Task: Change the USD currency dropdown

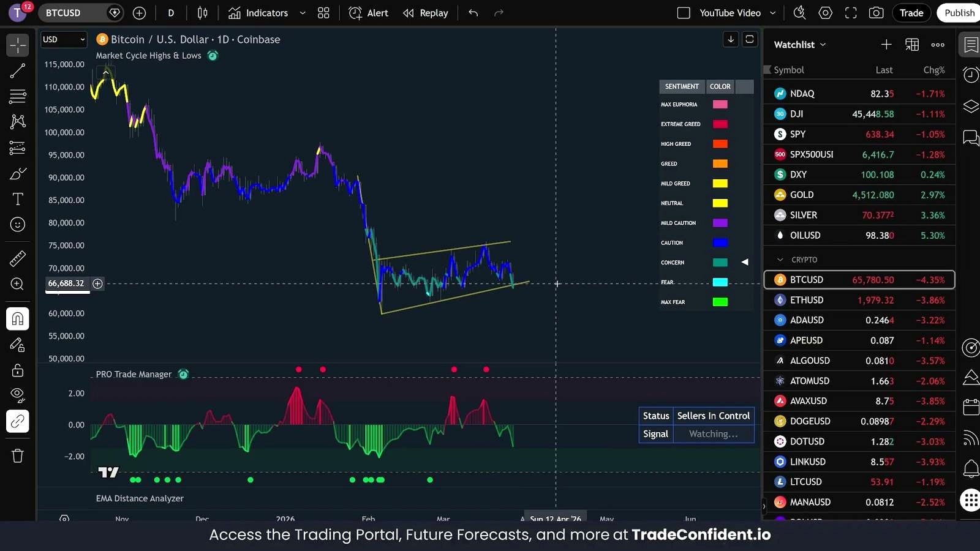Action: point(64,40)
